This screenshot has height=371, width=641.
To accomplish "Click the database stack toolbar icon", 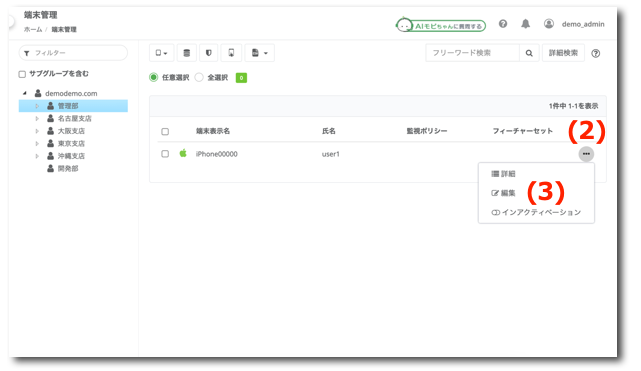I will pyautogui.click(x=187, y=53).
